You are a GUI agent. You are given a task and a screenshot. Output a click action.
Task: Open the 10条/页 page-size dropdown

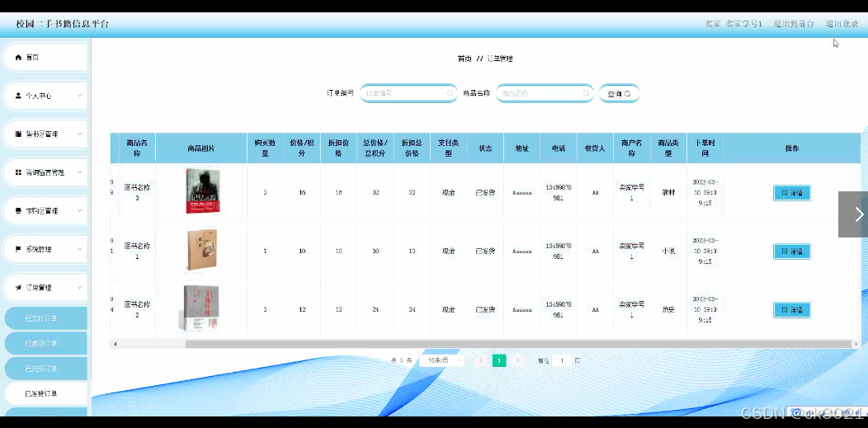point(441,360)
